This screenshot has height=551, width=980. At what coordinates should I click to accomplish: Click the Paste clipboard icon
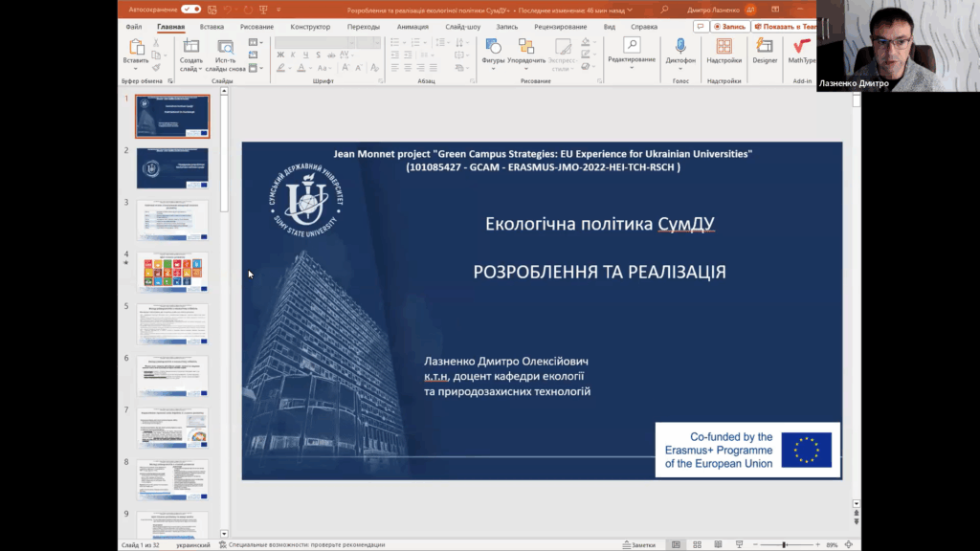(x=136, y=47)
